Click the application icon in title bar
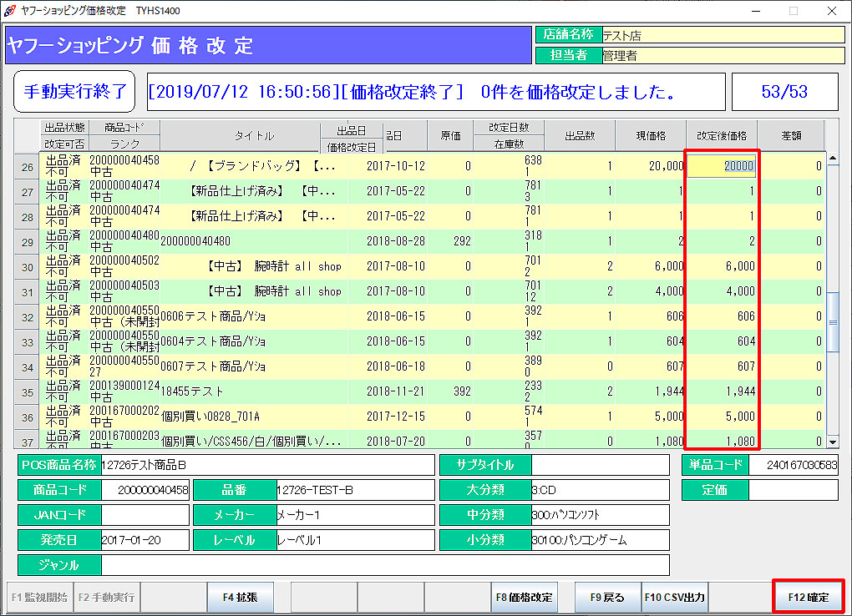852x616 pixels. pos(10,11)
